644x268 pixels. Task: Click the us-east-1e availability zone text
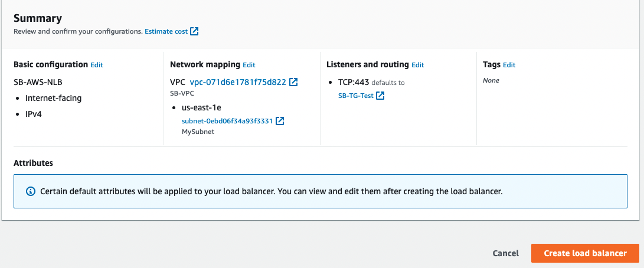[x=201, y=107]
